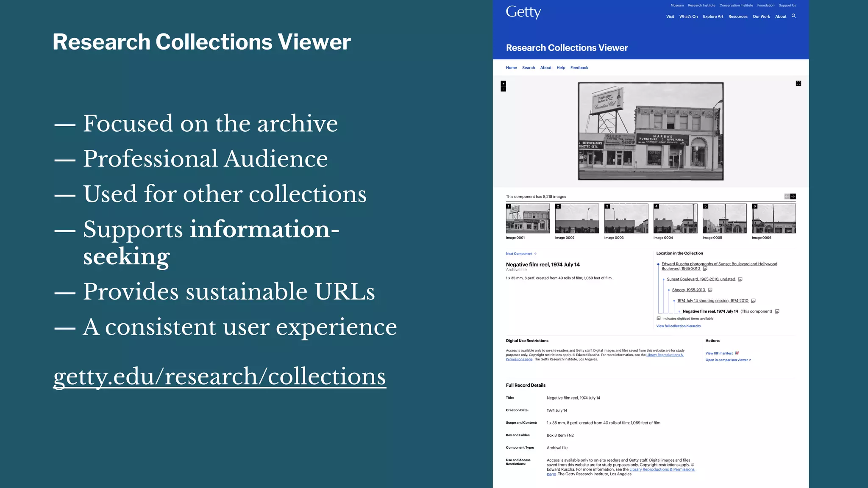868x488 pixels.
Task: Open Edward Ruscha photographs of Sunset Boulevard collection
Action: point(719,266)
